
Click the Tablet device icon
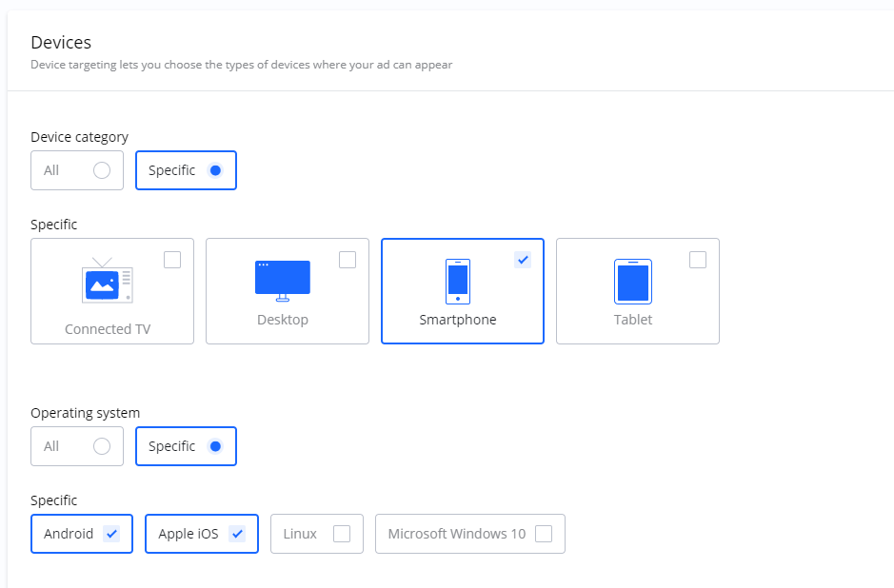[633, 281]
